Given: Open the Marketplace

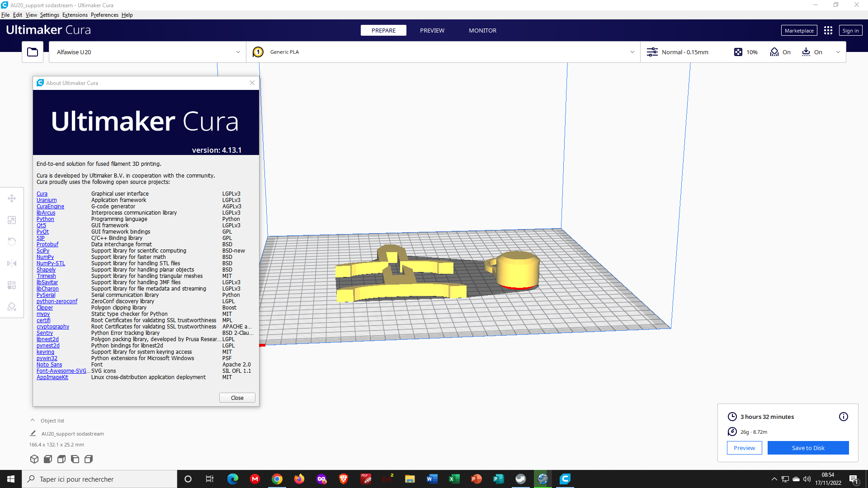Looking at the screenshot, I should [799, 30].
